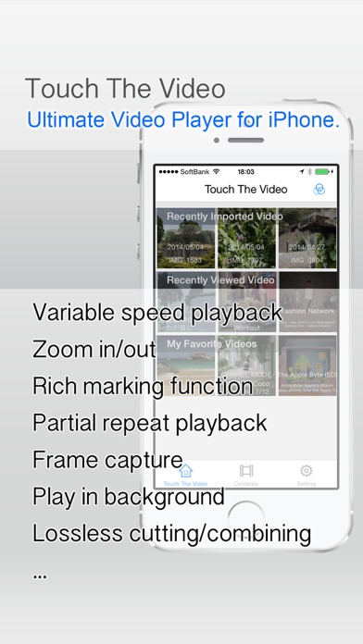Click the Bluetooth icon in status bar

(310, 172)
